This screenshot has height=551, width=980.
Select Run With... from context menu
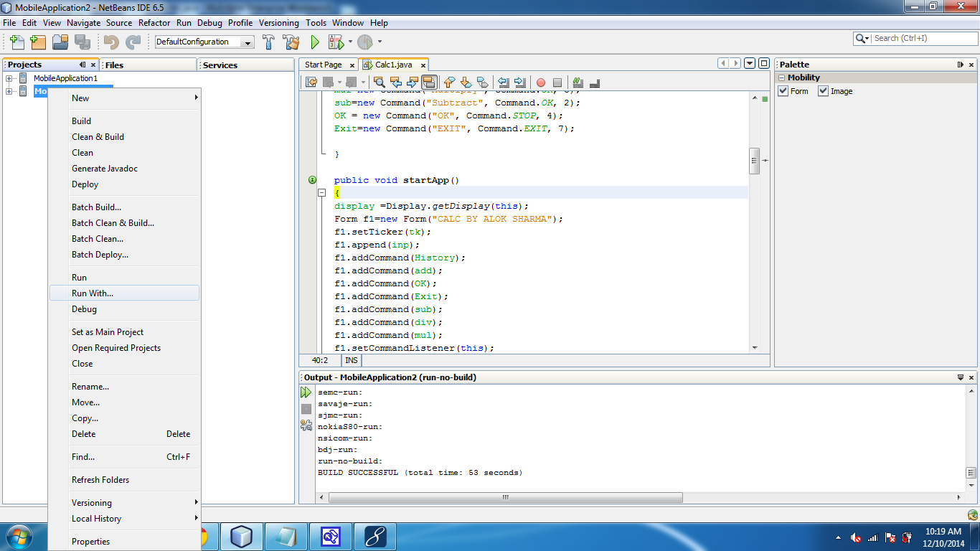coord(125,293)
